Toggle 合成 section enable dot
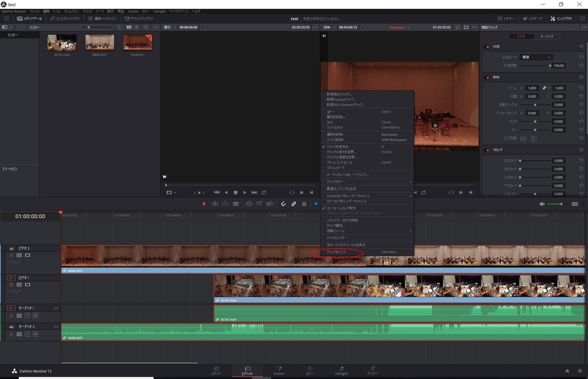 (487, 47)
